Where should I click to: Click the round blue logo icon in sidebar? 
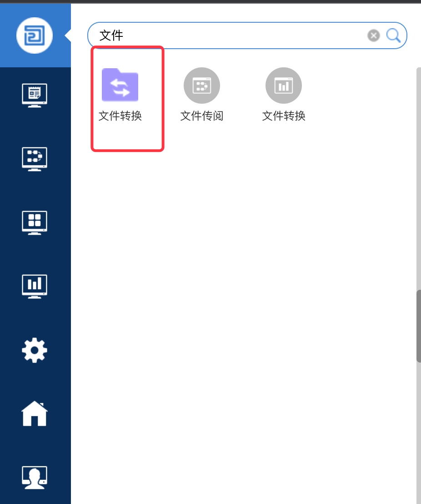point(35,35)
